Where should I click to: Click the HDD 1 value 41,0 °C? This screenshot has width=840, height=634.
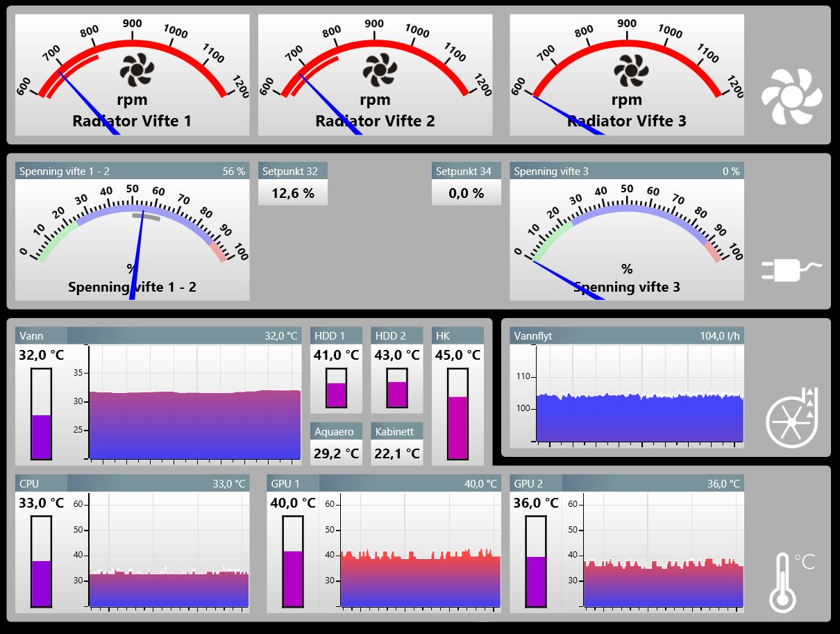tap(336, 355)
